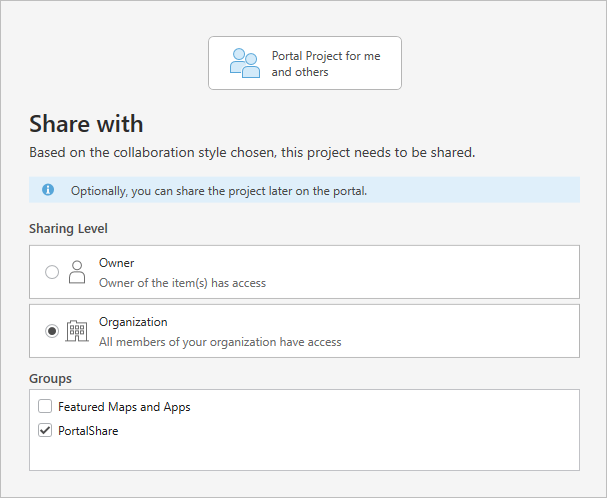607x498 pixels.
Task: Click the 'Featured Maps and Apps' group label
Action: coord(124,407)
